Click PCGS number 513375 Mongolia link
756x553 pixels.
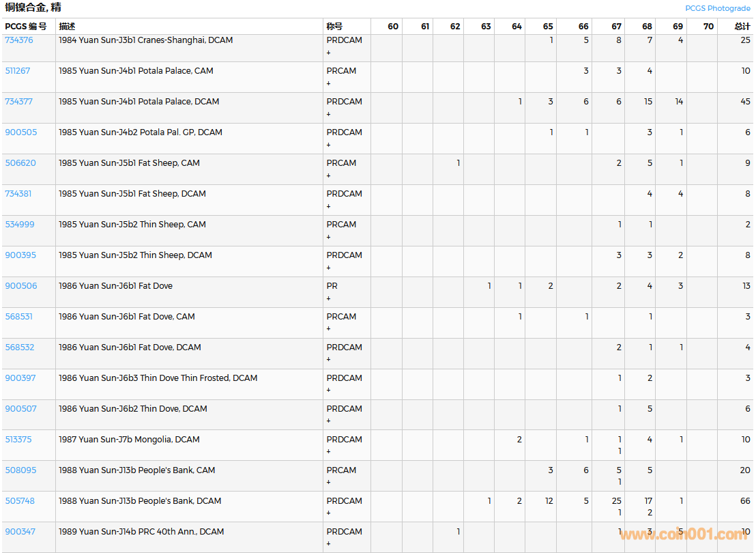18,440
